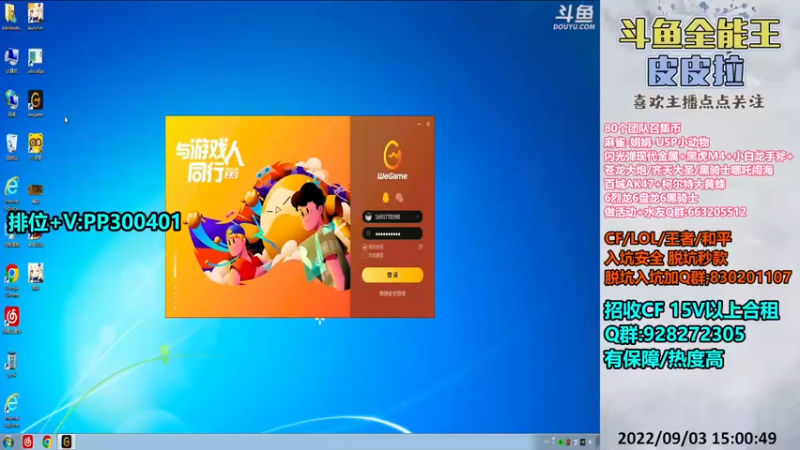The width and height of the screenshot is (800, 450).
Task: Uncheck the remember password checkbox
Action: point(365,247)
